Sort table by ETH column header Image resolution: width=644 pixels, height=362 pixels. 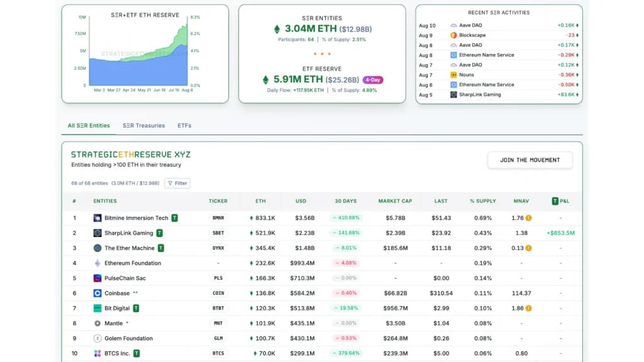click(x=260, y=201)
